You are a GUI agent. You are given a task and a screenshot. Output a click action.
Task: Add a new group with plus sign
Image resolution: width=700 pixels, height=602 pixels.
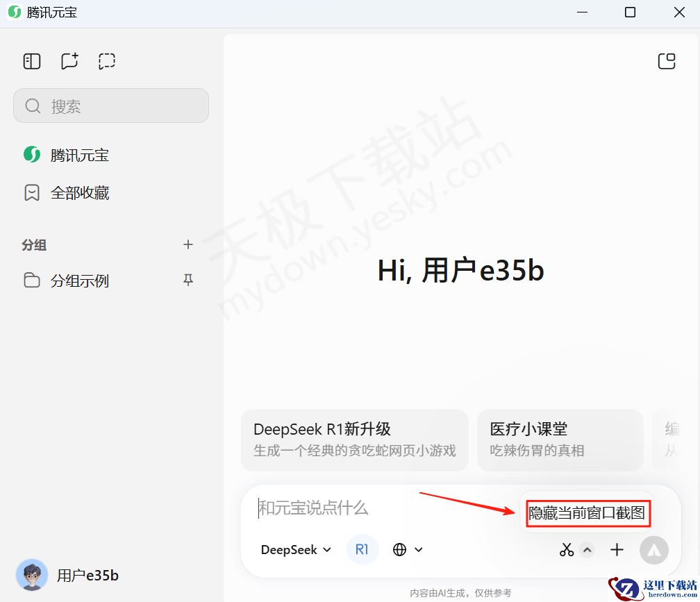click(x=188, y=244)
